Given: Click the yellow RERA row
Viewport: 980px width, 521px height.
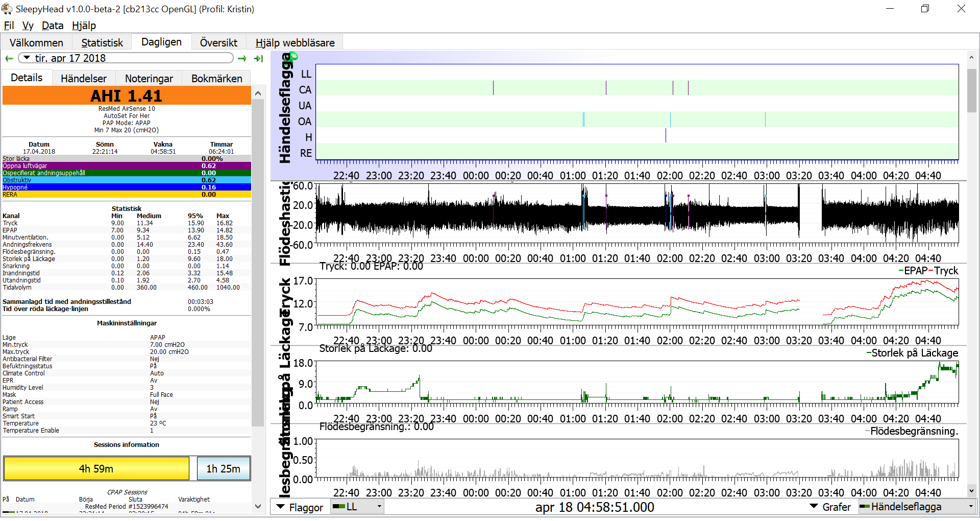Looking at the screenshot, I should [x=127, y=195].
